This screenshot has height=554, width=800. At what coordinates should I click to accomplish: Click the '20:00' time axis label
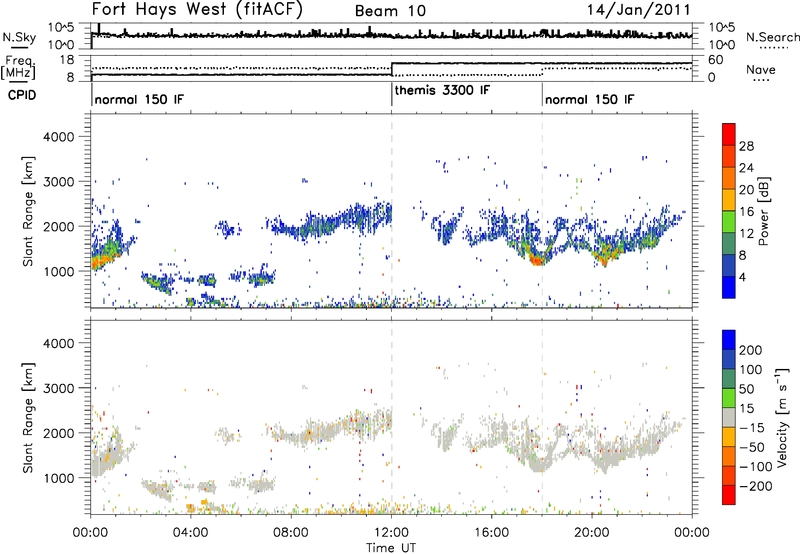click(592, 533)
